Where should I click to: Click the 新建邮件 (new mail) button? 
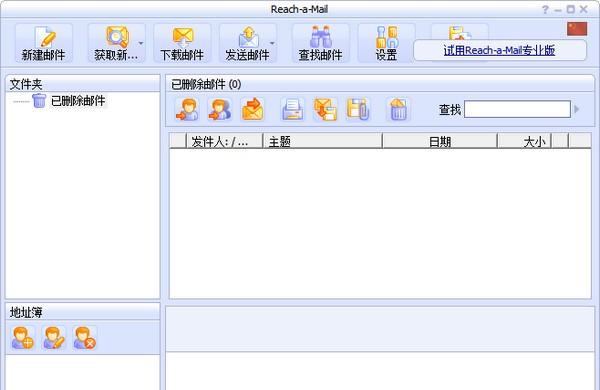(44, 43)
